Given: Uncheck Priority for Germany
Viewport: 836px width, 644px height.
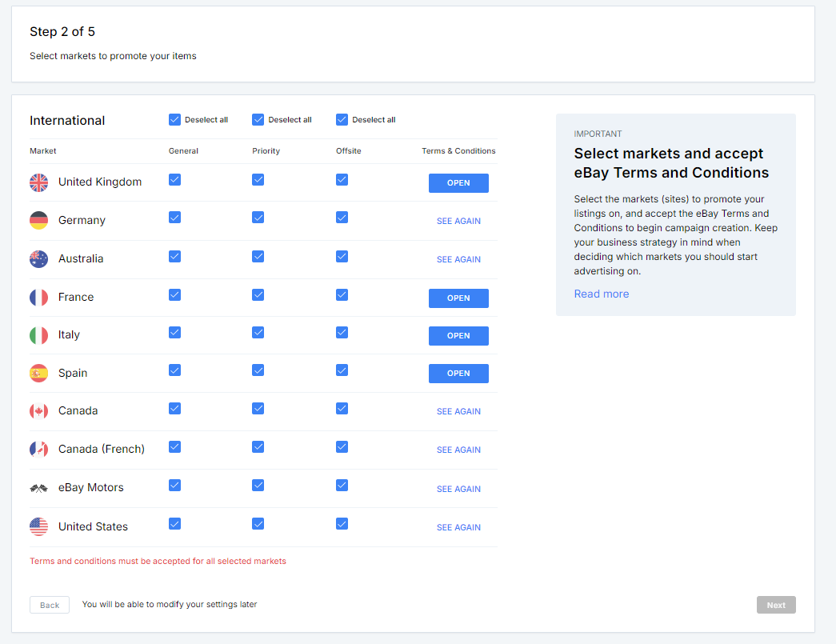Looking at the screenshot, I should [258, 218].
